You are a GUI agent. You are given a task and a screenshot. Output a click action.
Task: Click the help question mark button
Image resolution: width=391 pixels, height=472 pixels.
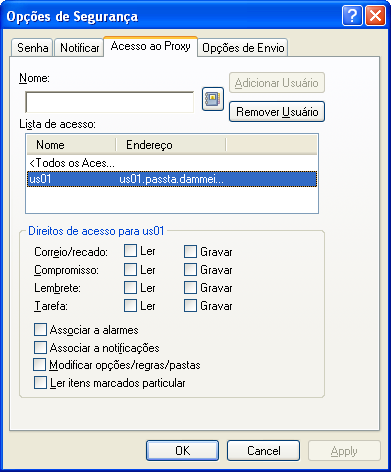click(352, 15)
